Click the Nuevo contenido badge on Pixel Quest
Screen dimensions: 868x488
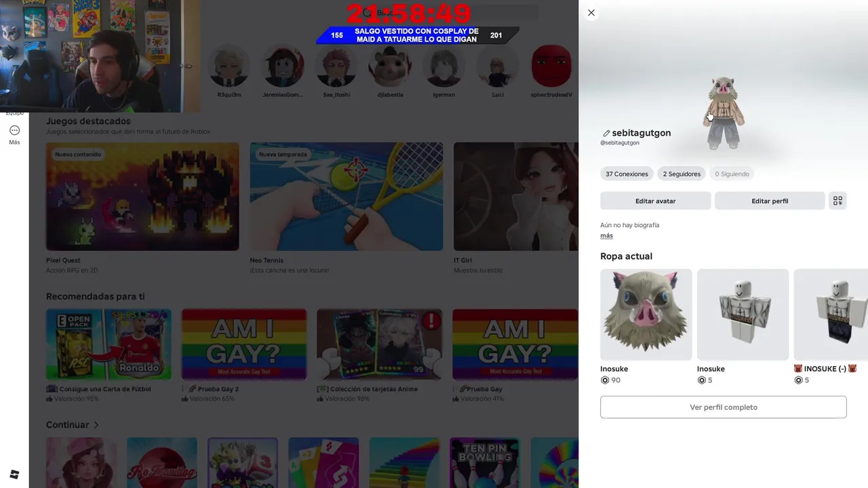(x=78, y=155)
